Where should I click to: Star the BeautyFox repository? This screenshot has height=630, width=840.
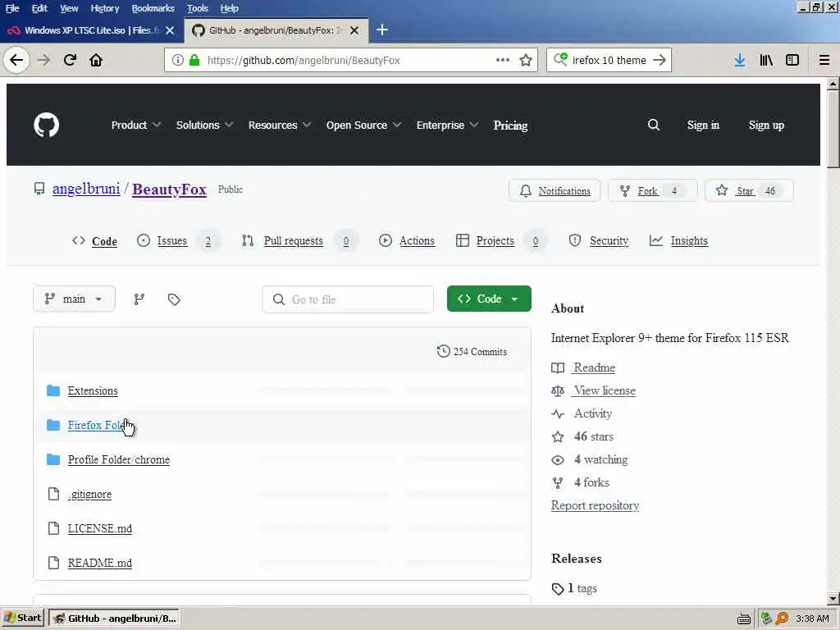(x=748, y=190)
